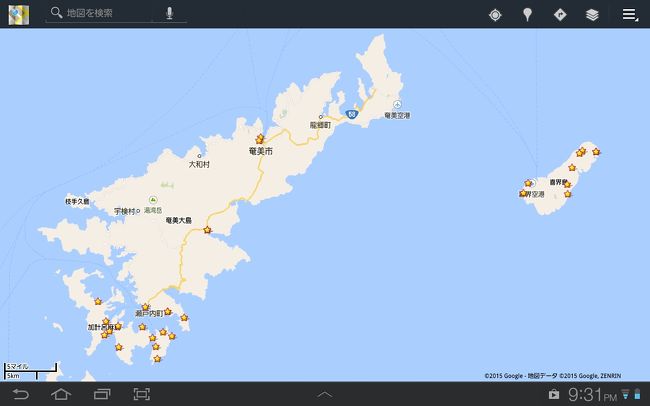This screenshot has height=406, width=650.
Task: Tap the airplane icon at 奄美空港
Action: pyautogui.click(x=398, y=104)
